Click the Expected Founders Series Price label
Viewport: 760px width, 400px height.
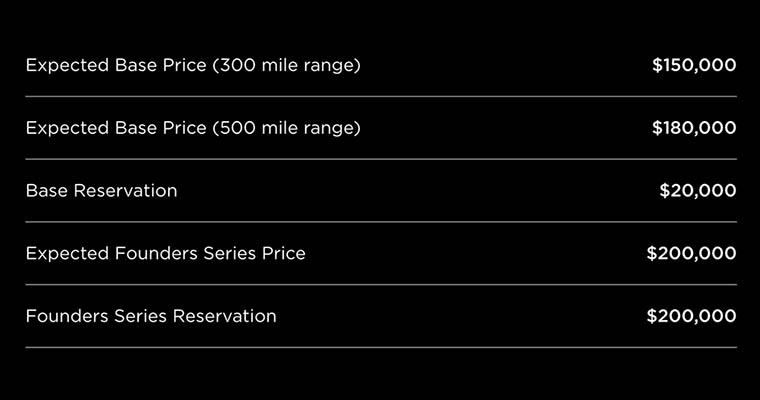[x=165, y=253]
